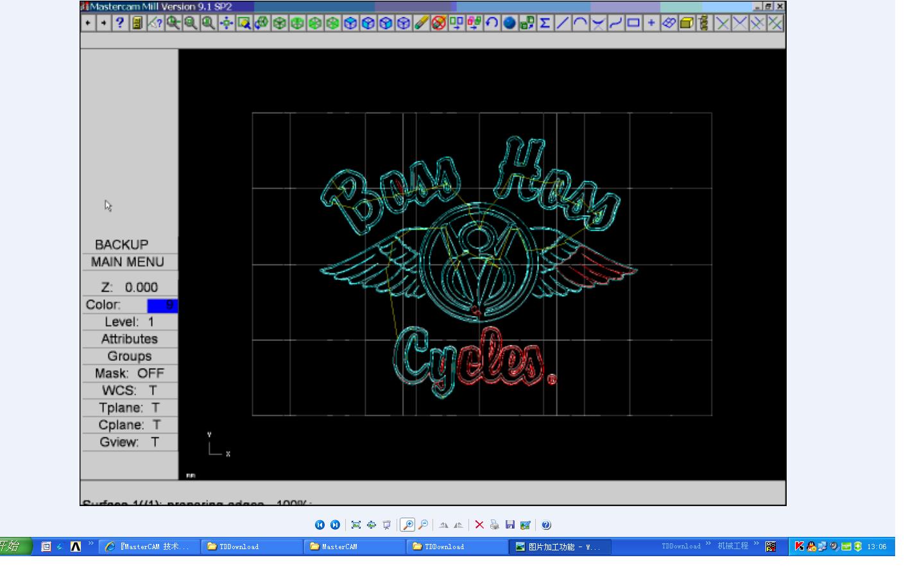The image size is (924, 578).
Task: Switch to MasterCAM 技术 browser taskbar window
Action: click(149, 547)
